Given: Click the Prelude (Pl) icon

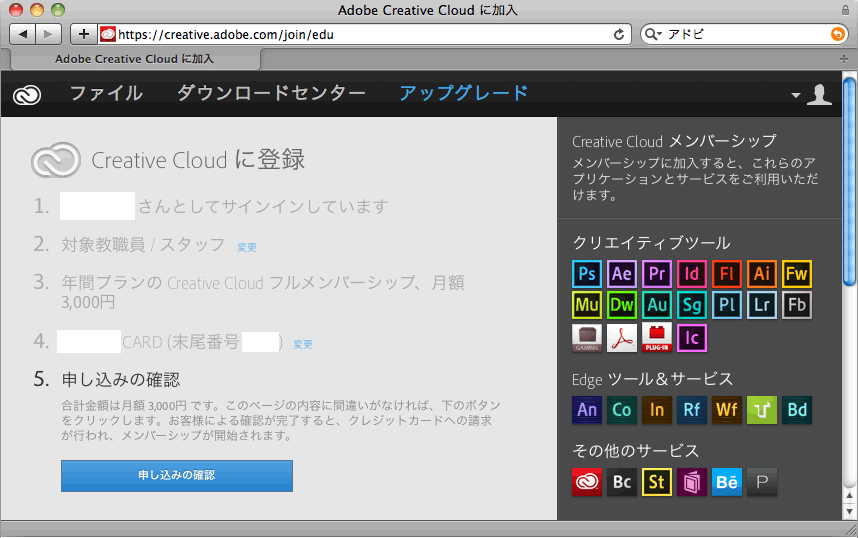Looking at the screenshot, I should [x=727, y=305].
